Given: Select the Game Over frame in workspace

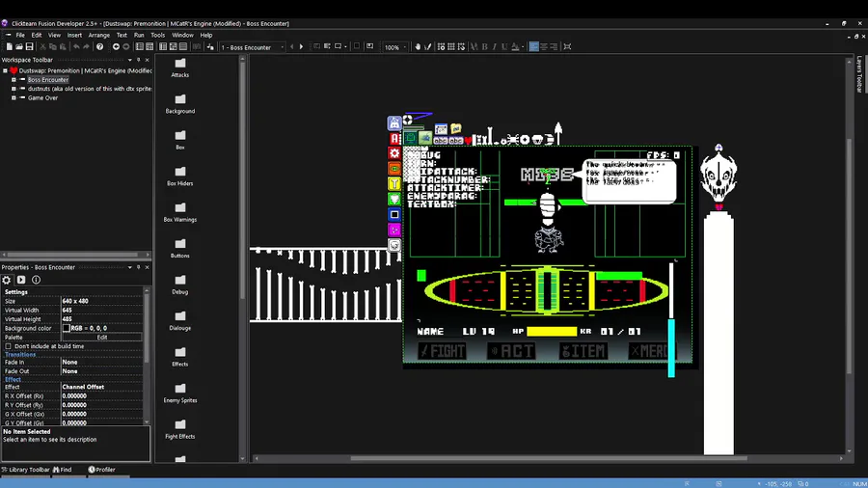Looking at the screenshot, I should coord(42,98).
